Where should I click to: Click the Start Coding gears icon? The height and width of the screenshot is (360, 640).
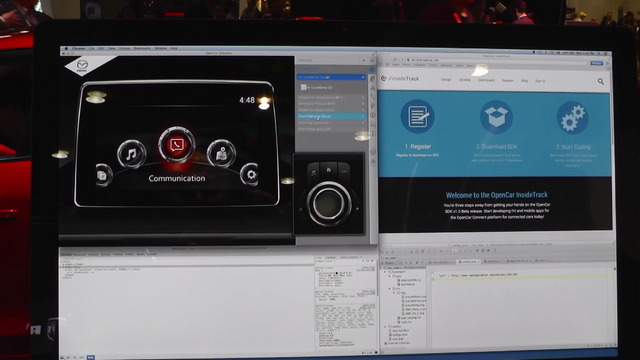tap(572, 118)
